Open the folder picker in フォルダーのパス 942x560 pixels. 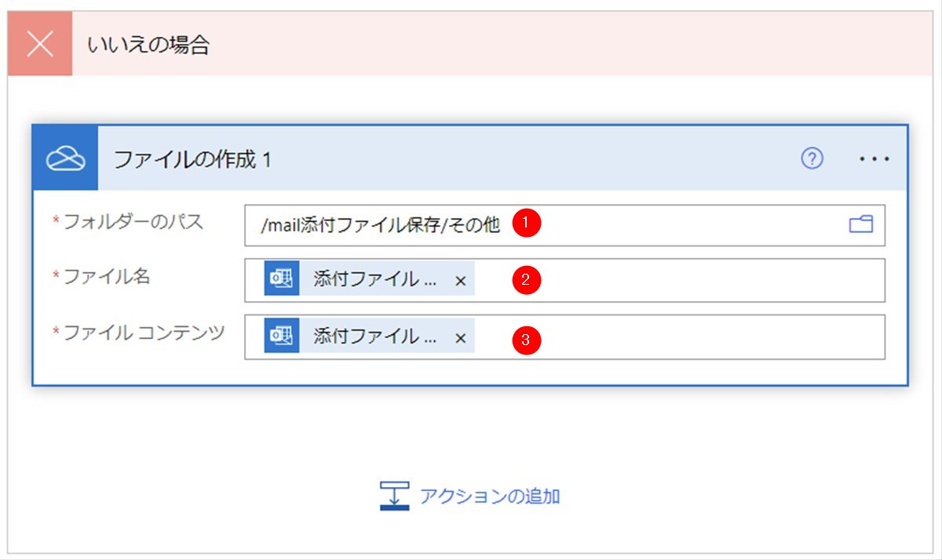tap(861, 225)
